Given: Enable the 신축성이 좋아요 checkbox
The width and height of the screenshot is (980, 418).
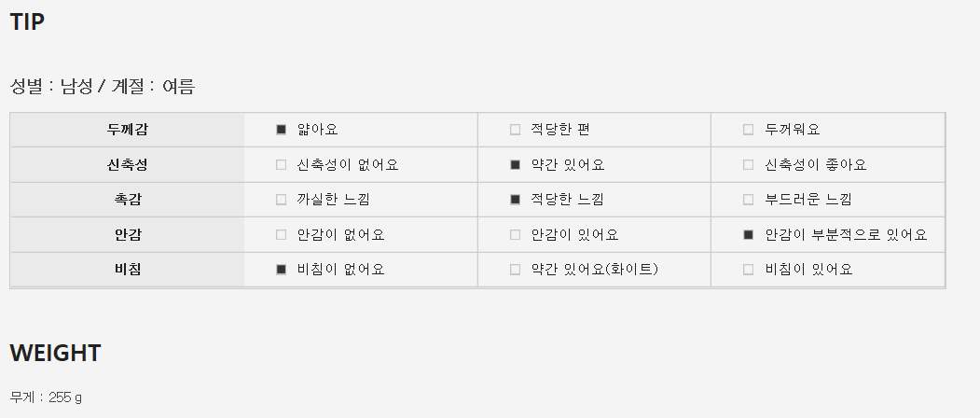Looking at the screenshot, I should click(748, 165).
